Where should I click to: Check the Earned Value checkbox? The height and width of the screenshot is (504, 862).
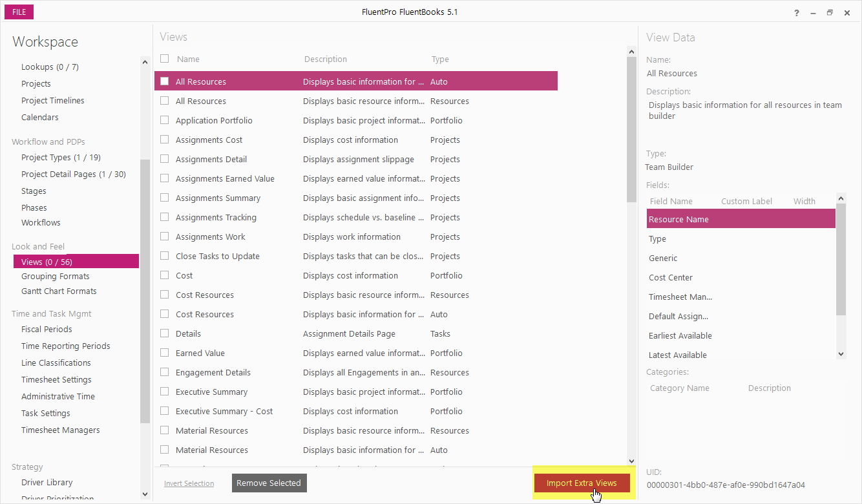(165, 353)
